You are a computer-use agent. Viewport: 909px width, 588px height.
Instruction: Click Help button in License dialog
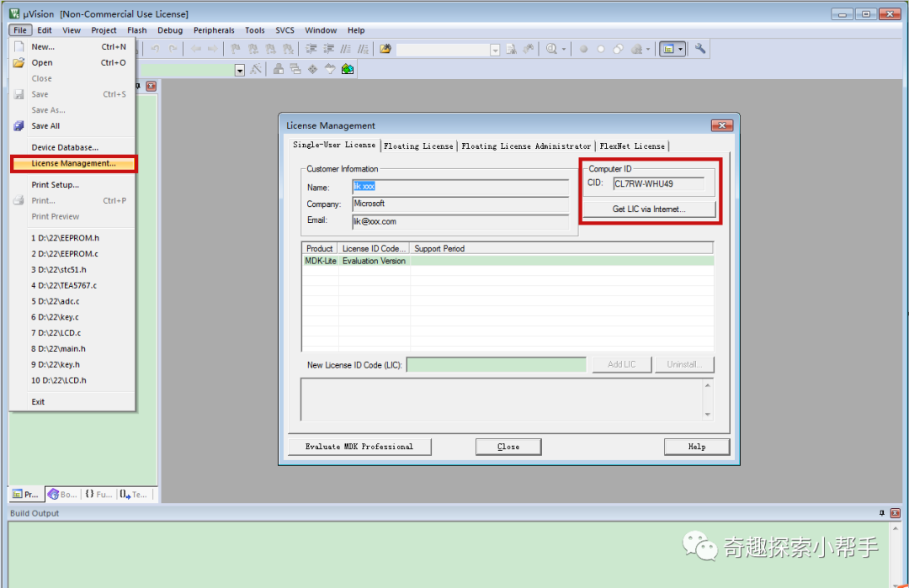697,447
